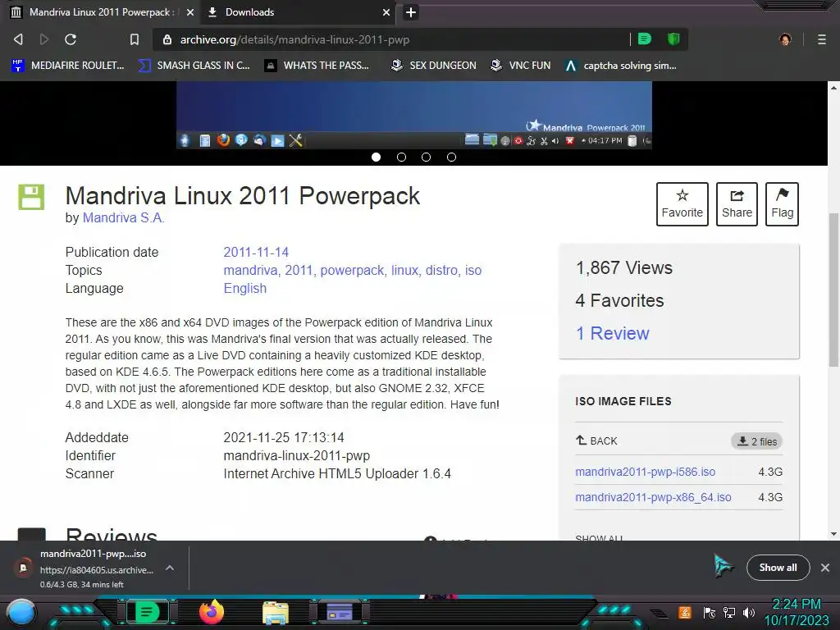Click the volume speaker tray icon
Viewport: 840px width, 630px height.
pyautogui.click(x=749, y=612)
